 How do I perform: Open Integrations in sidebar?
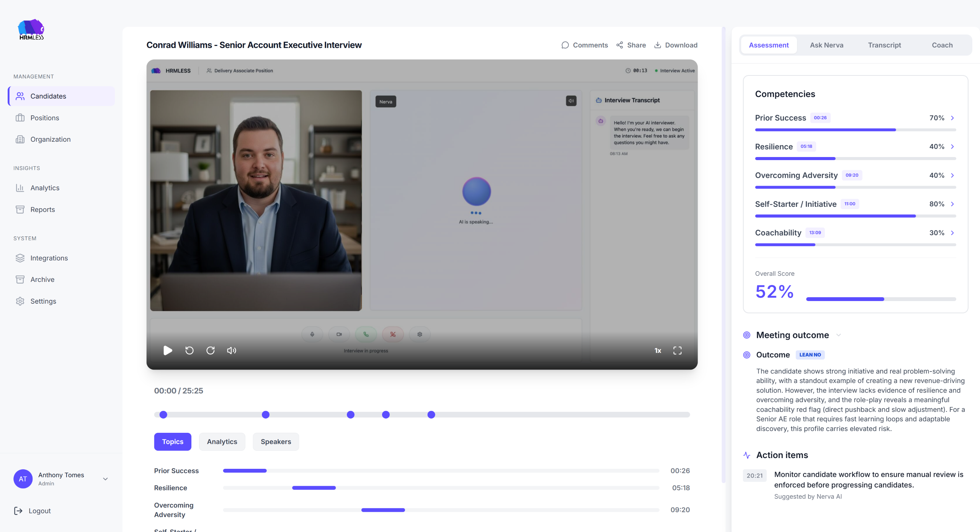pos(49,258)
